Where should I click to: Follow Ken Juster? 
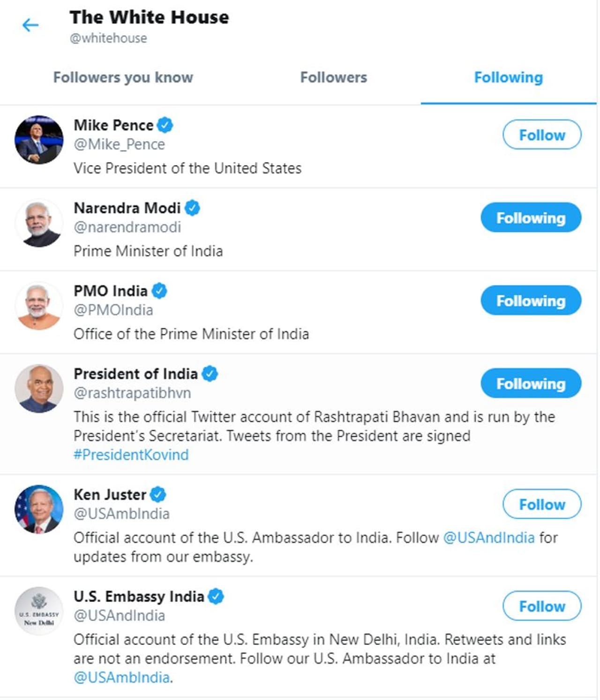pos(542,504)
